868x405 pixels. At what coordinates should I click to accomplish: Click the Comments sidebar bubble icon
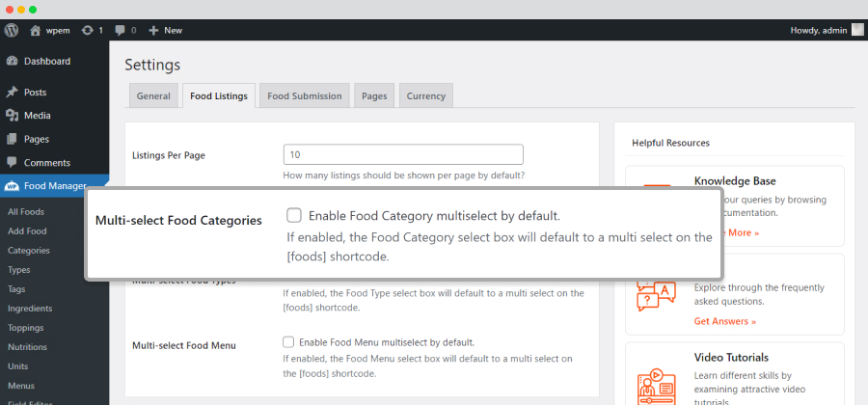[x=13, y=163]
